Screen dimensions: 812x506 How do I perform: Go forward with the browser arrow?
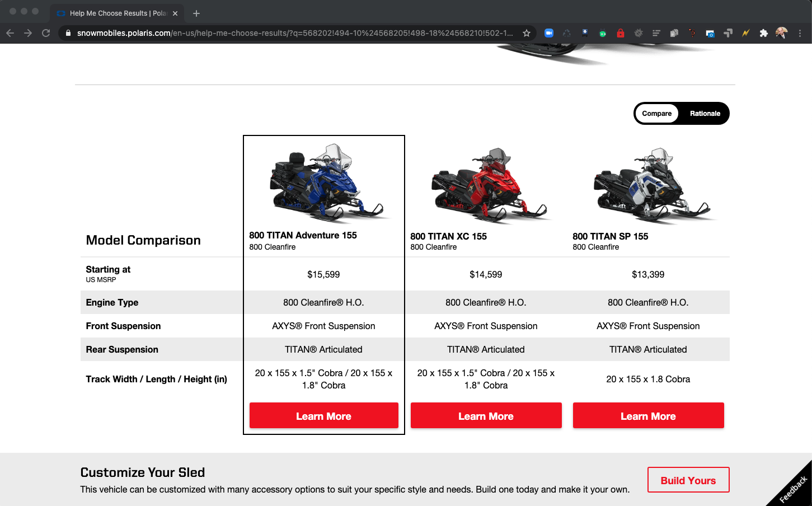28,33
